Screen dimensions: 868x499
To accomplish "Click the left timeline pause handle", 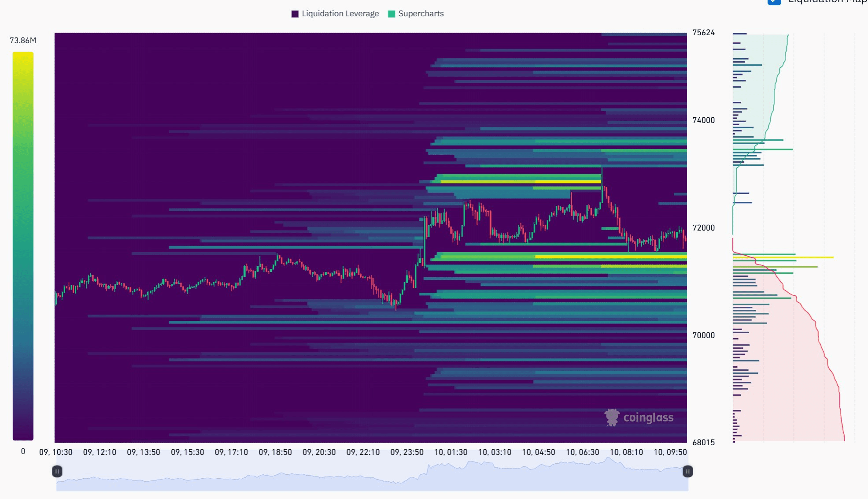I will tap(57, 471).
